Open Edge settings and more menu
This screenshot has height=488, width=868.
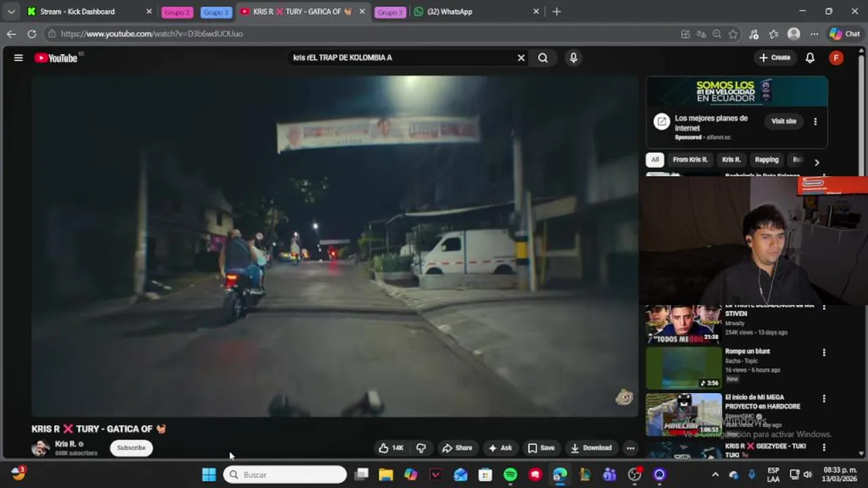point(814,34)
